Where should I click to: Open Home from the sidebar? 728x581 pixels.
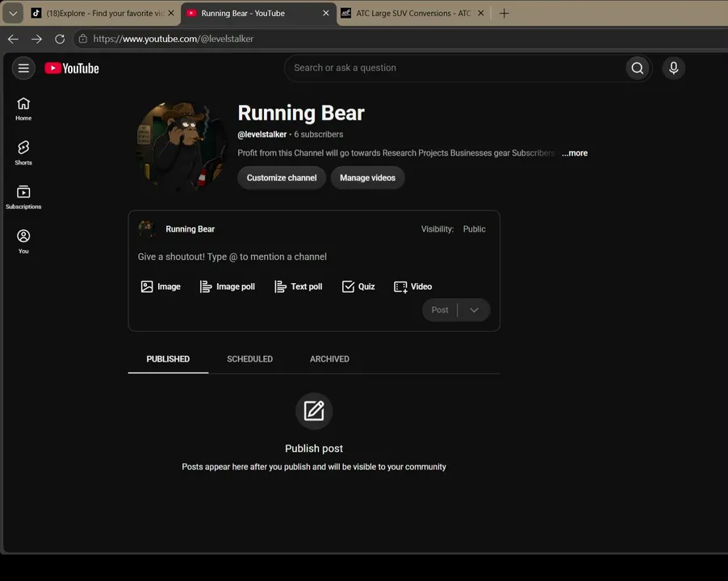pyautogui.click(x=23, y=109)
